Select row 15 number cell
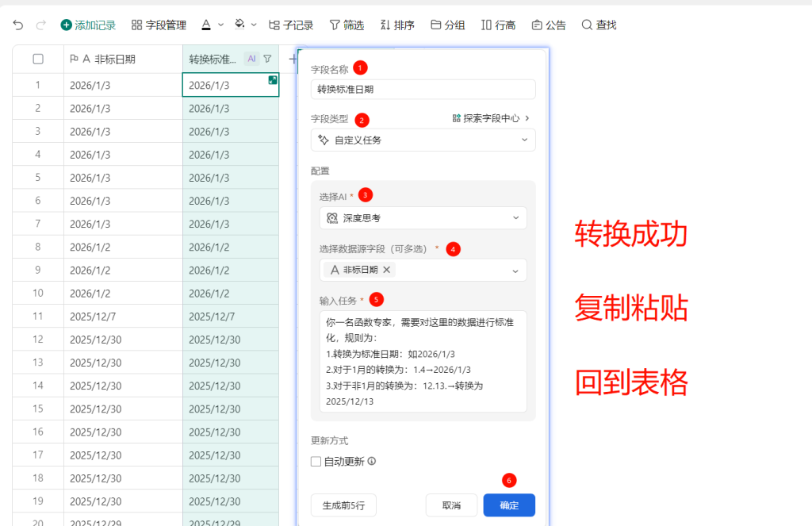 tap(38, 409)
